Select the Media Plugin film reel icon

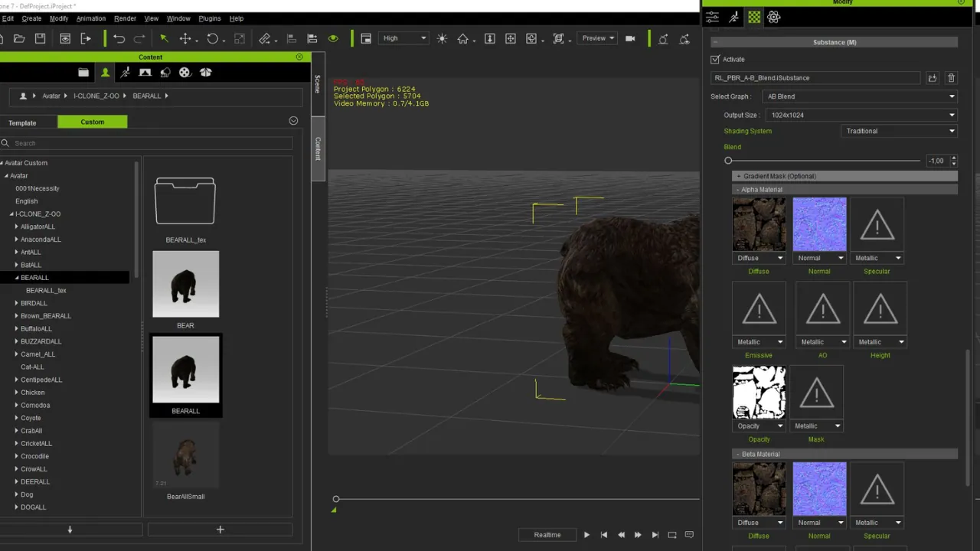pos(185,73)
